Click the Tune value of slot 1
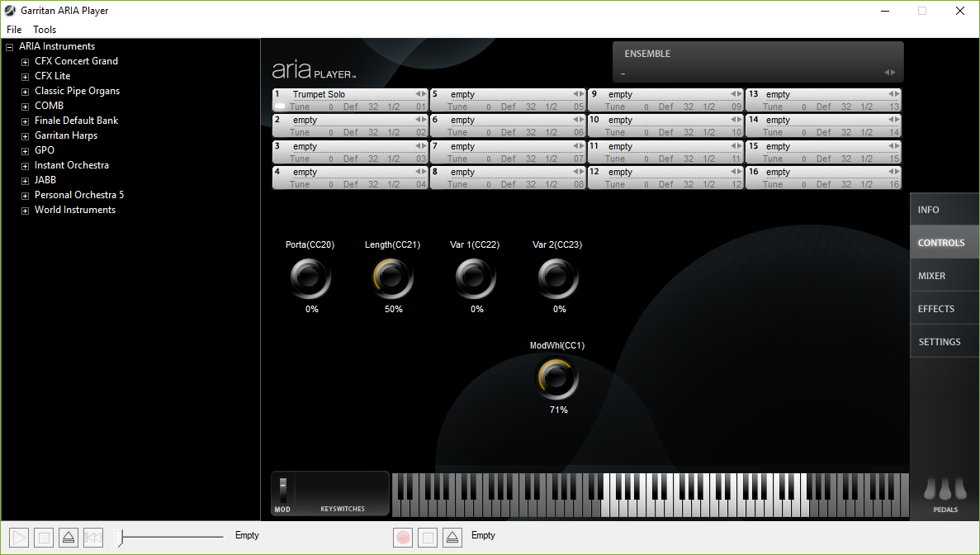 330,107
